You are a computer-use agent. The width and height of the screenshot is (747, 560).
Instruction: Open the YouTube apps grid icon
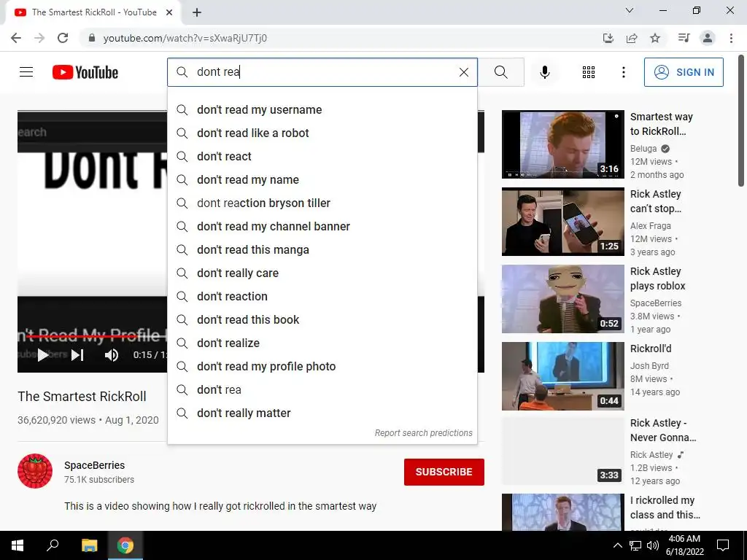[589, 72]
